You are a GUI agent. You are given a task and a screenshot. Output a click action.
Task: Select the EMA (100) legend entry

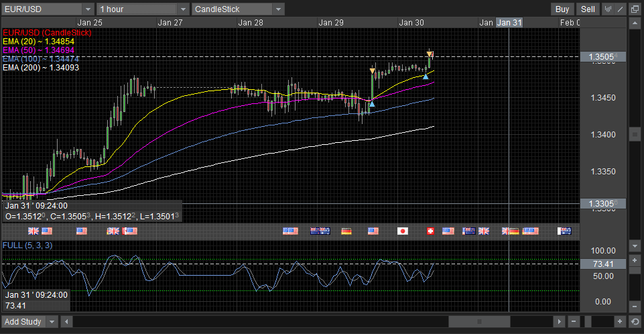pyautogui.click(x=41, y=59)
